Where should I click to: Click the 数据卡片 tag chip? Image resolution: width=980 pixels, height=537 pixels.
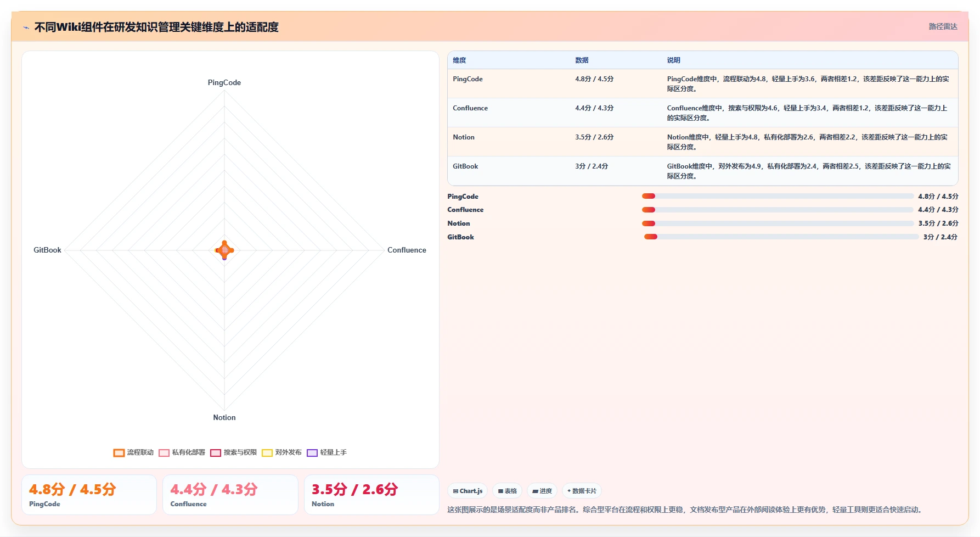[x=582, y=491]
